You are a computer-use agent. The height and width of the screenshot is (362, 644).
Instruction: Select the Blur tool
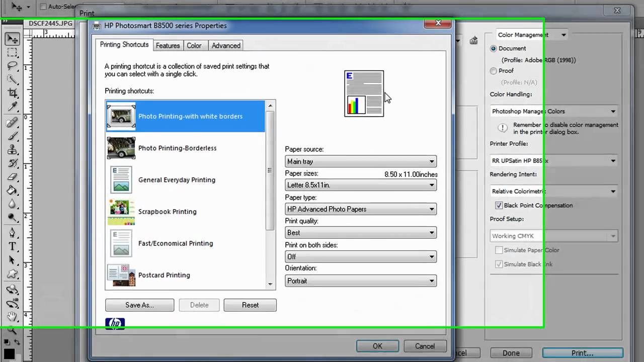click(13, 204)
